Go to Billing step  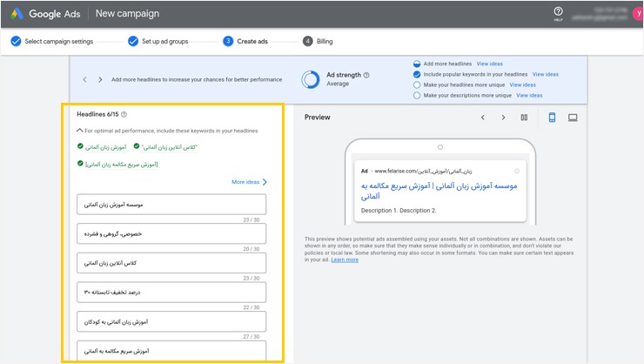(x=323, y=41)
